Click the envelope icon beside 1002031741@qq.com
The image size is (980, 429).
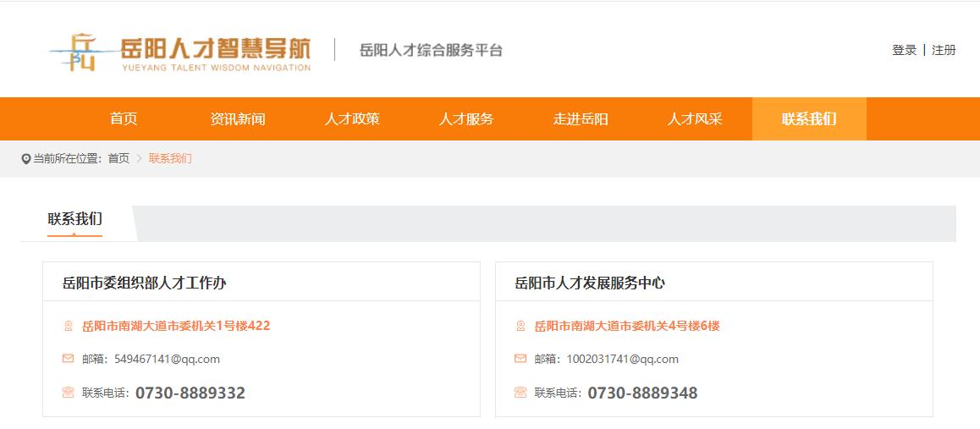click(x=520, y=359)
